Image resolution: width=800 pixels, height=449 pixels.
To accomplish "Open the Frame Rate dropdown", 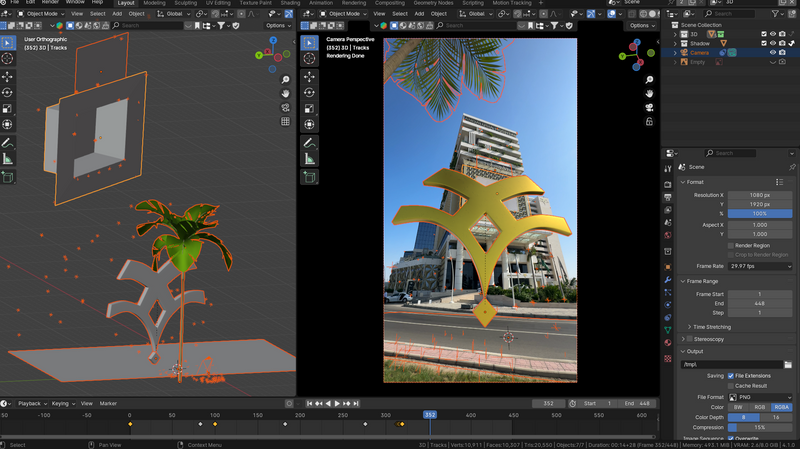I will coord(760,267).
